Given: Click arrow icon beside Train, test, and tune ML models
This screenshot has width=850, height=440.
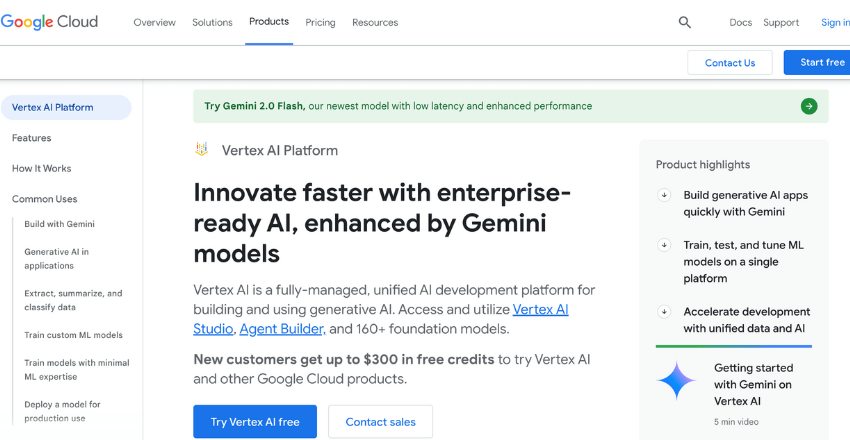Looking at the screenshot, I should coord(664,245).
